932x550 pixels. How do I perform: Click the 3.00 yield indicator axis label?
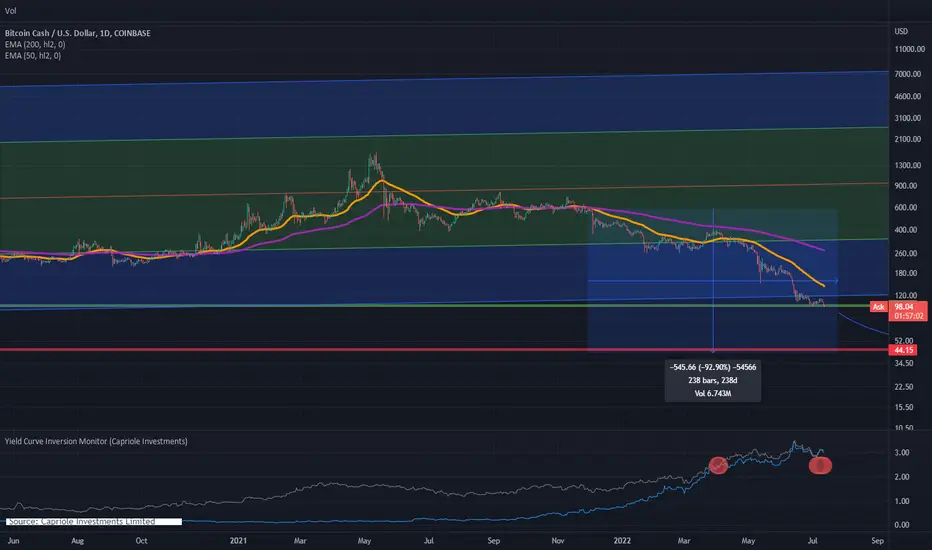(902, 452)
